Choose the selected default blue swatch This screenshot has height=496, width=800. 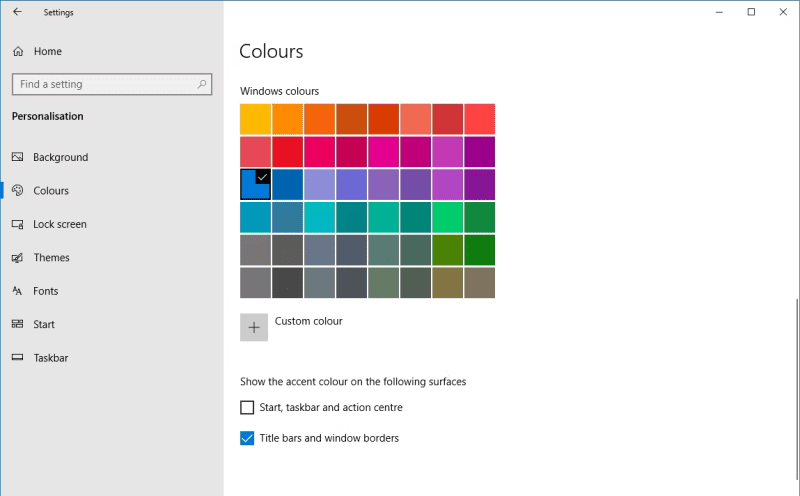click(256, 184)
